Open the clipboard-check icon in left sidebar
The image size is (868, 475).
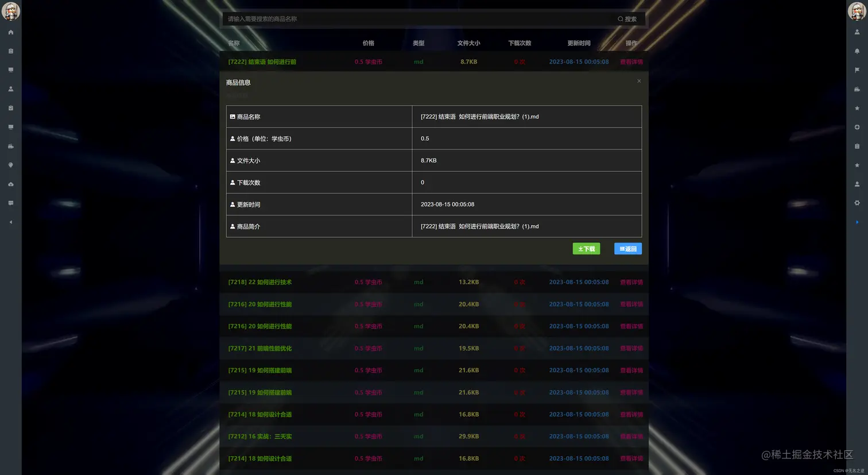coord(10,108)
